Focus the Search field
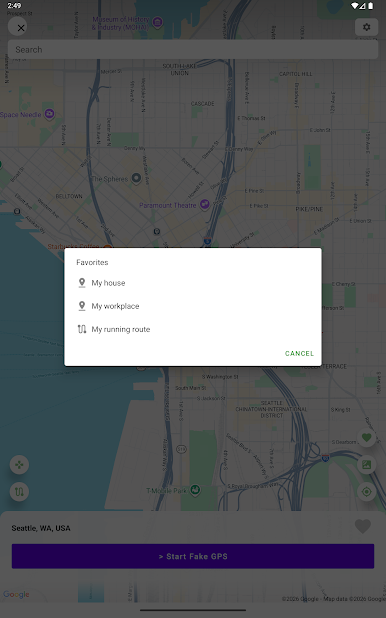The image size is (386, 618). click(193, 50)
